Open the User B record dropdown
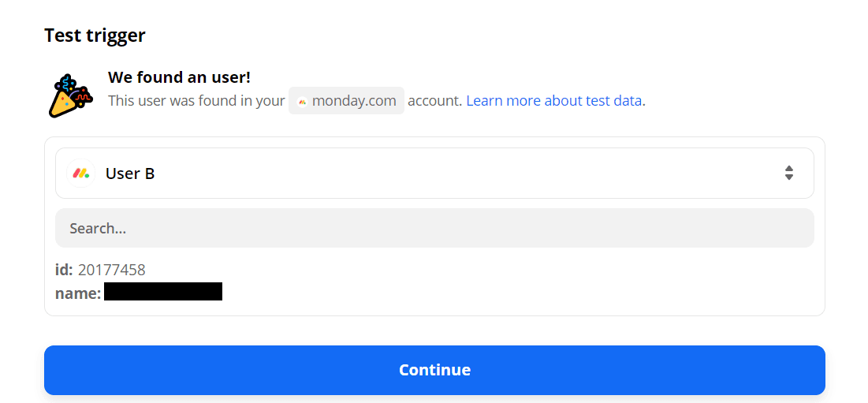The image size is (868, 403). 434,174
